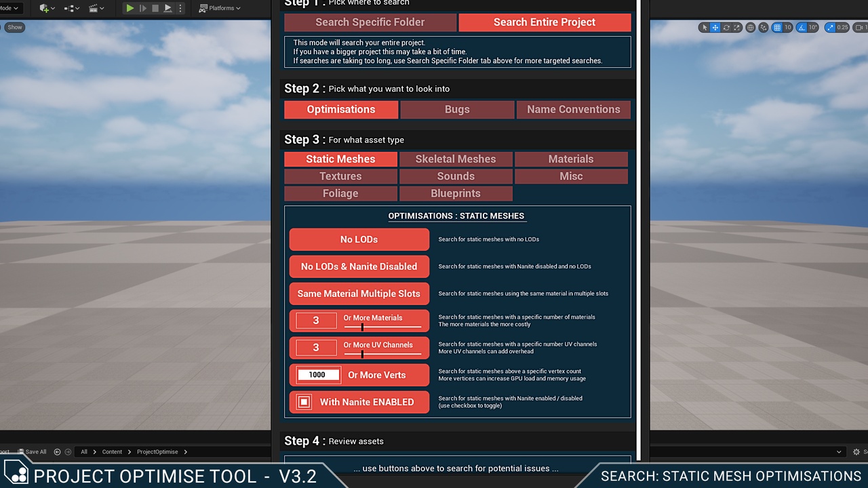The width and height of the screenshot is (868, 488).
Task: Toggle the Nanite enabled checkbox
Action: pos(304,402)
